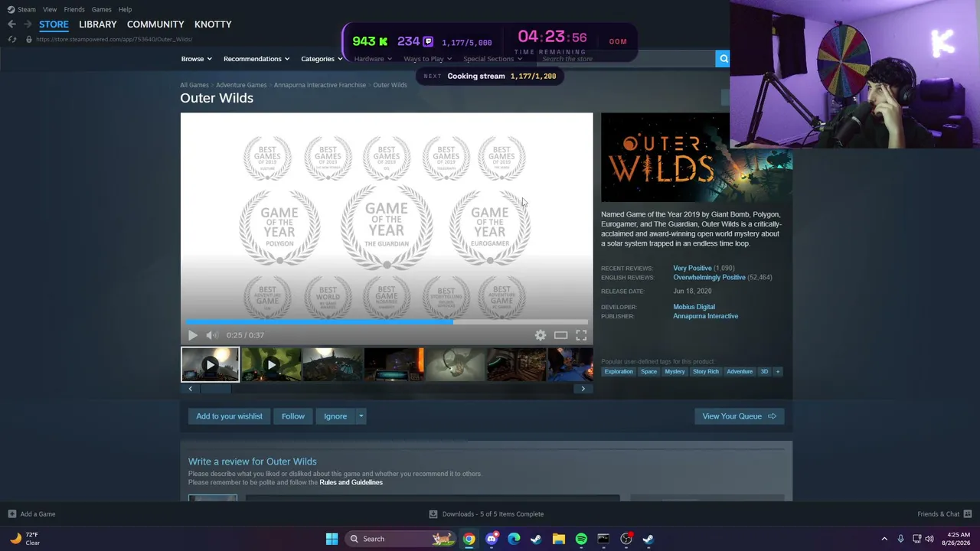Open the Categories dropdown
This screenshot has height=551, width=980.
point(322,59)
